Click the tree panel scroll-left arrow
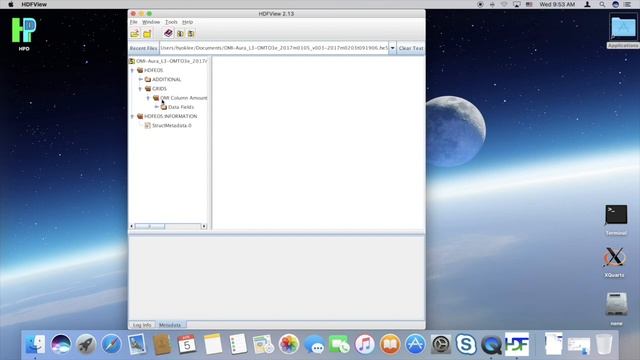This screenshot has height=360, width=640. [131, 226]
